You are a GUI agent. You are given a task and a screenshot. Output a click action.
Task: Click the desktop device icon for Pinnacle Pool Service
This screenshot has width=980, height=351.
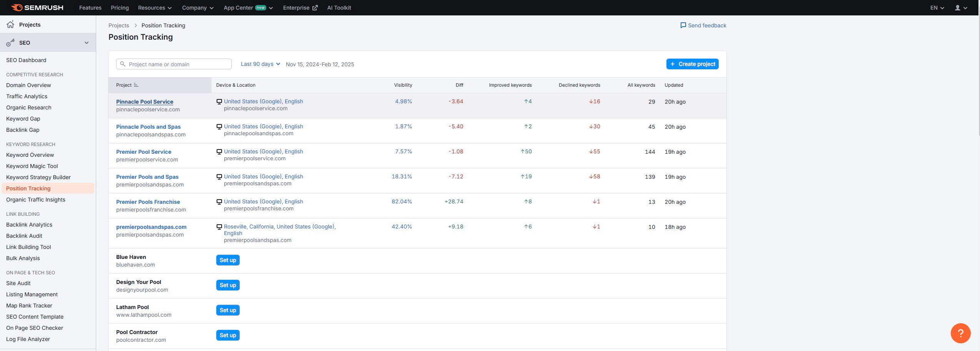point(219,102)
